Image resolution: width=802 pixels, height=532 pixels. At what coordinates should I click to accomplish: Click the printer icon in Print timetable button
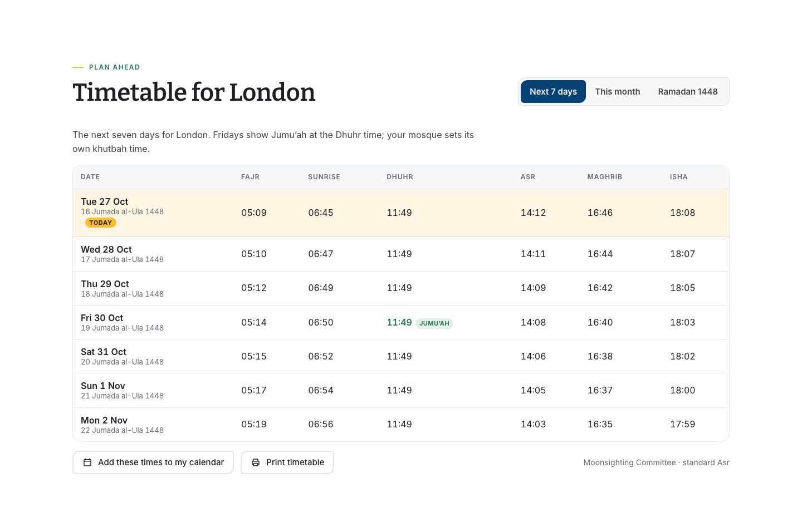tap(256, 462)
